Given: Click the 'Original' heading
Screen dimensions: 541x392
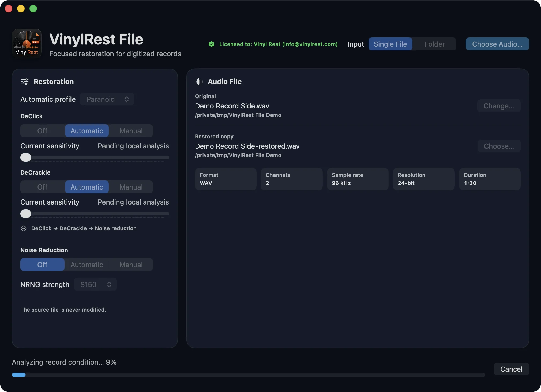Looking at the screenshot, I should (205, 96).
